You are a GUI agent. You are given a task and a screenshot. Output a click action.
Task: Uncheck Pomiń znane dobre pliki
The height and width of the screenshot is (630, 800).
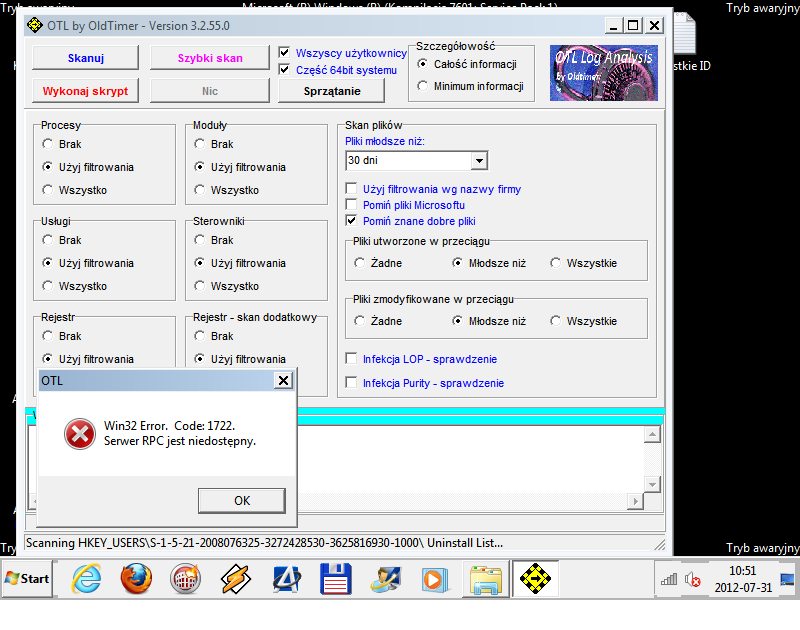(x=351, y=220)
